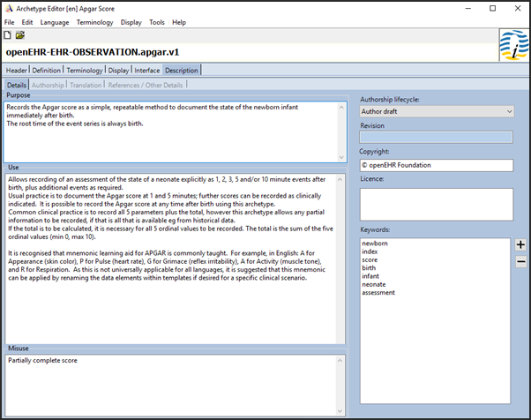The height and width of the screenshot is (420, 531).
Task: Select keyword 'assessment' in the list
Action: [378, 293]
